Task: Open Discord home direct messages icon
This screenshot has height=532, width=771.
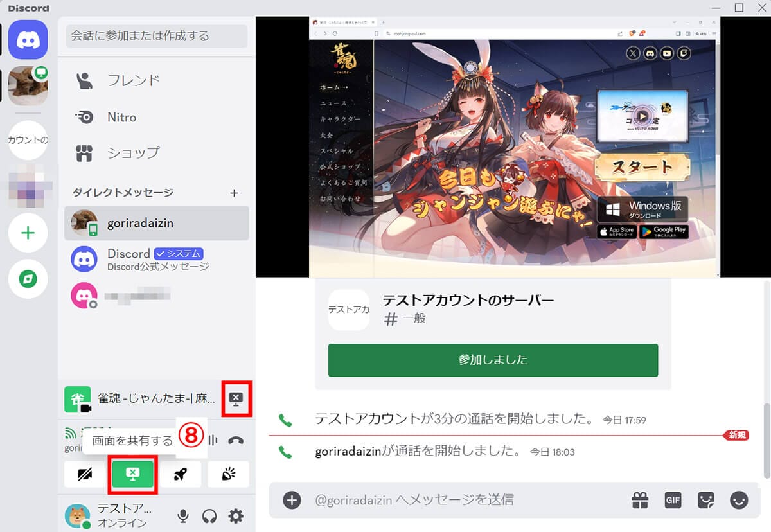Action: click(28, 40)
